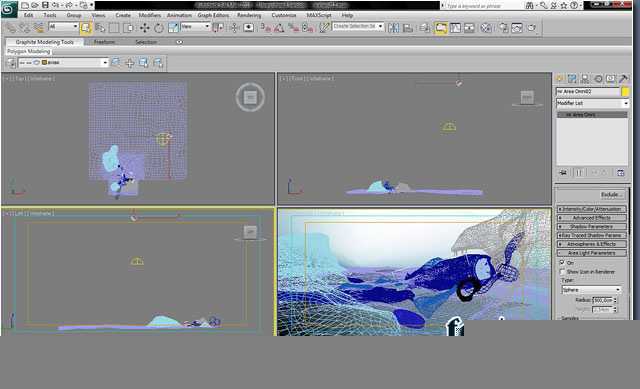Open the selection filter All dropdown
Viewport: 640px width, 389px height.
63,27
